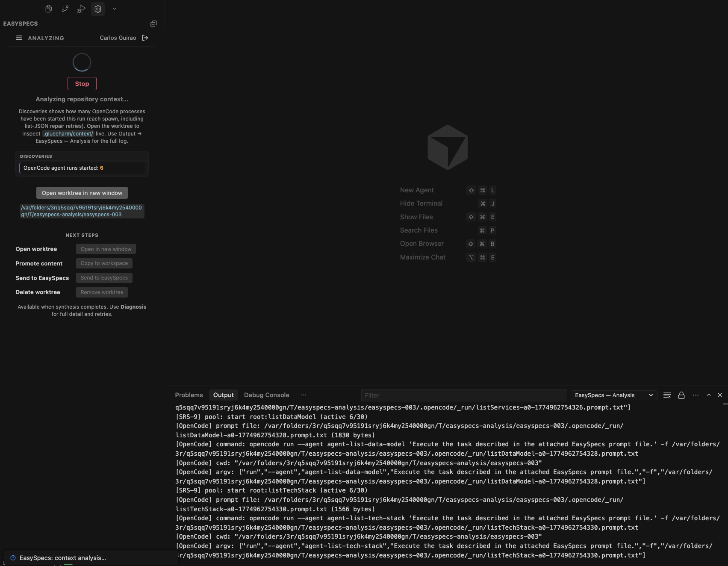Click Open worktree in new window
The image size is (728, 566).
click(x=82, y=193)
